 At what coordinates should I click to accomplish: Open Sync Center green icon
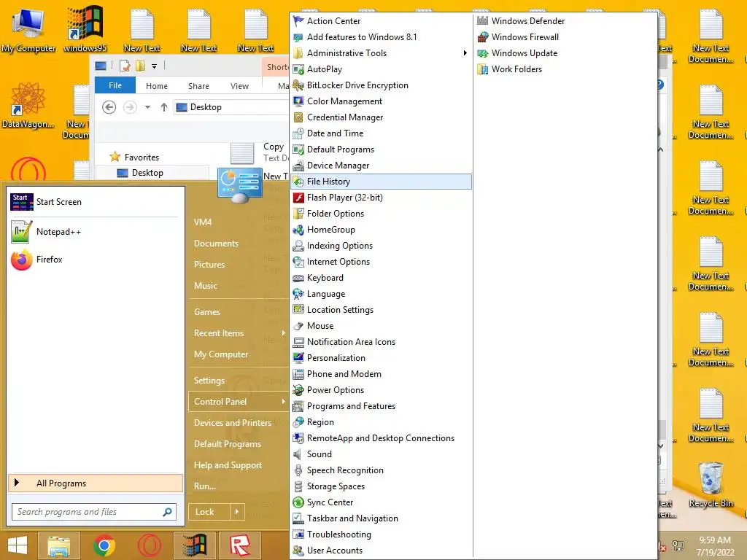tap(298, 502)
